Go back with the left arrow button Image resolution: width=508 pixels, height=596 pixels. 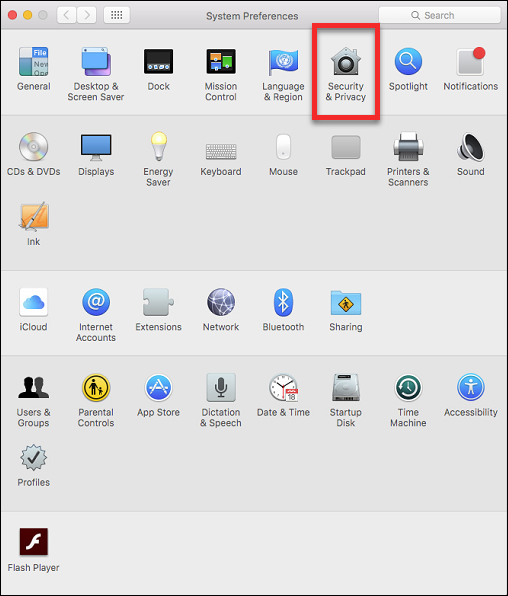pos(67,15)
